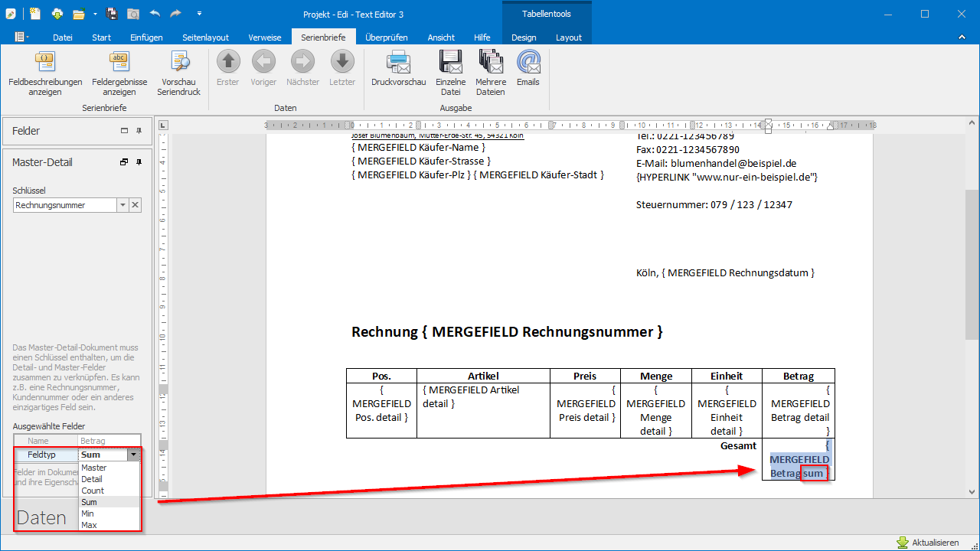Pin the Master-Detail panel
The height and width of the screenshot is (551, 980).
tap(139, 162)
